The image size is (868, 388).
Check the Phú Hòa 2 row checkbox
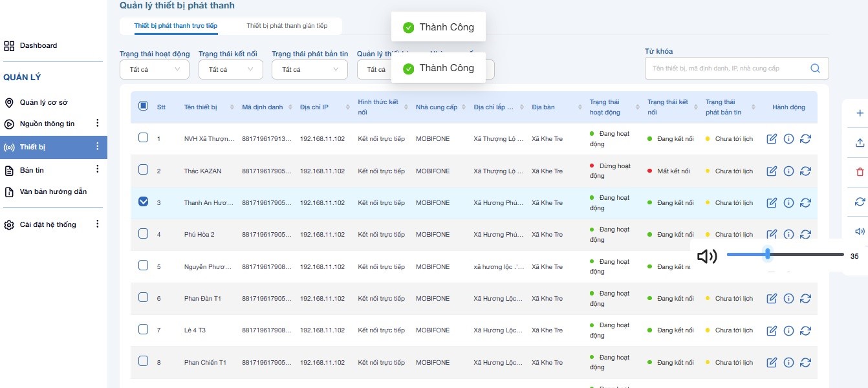tap(144, 233)
